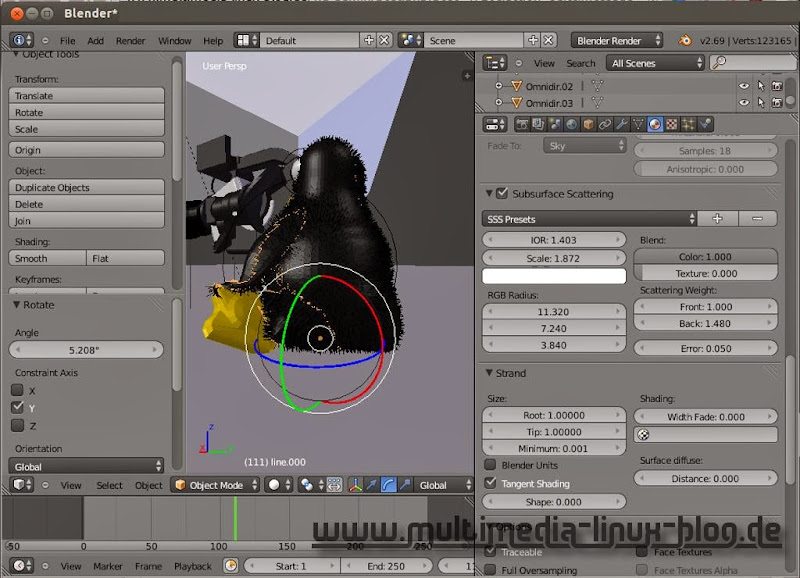Enable the Z constraint axis checkbox
This screenshot has height=578, width=800.
[x=17, y=425]
